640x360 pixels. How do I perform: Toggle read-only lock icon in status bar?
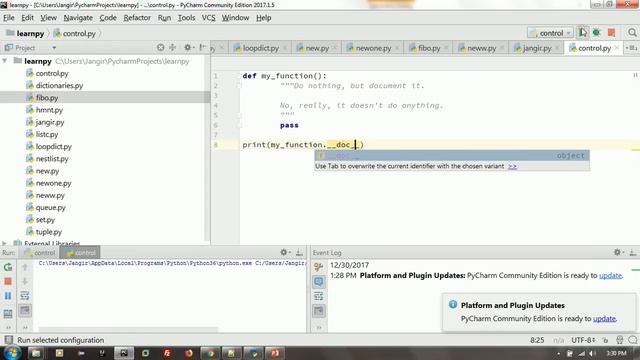pos(605,340)
